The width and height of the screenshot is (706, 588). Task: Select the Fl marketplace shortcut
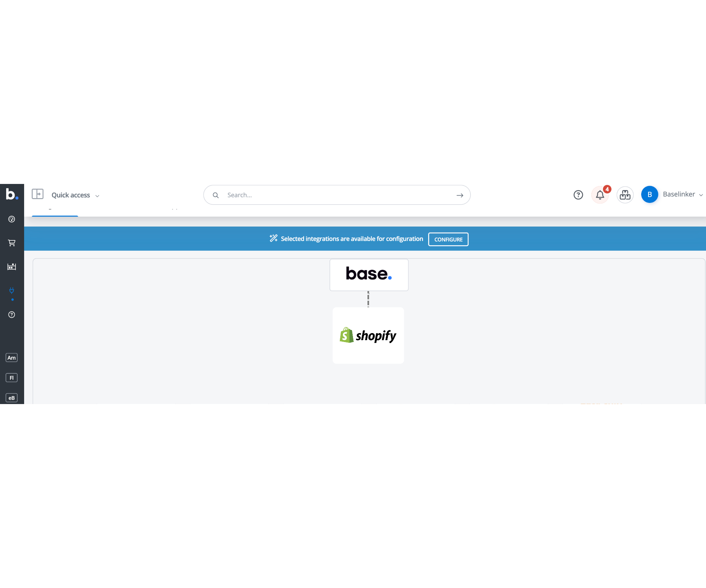[x=12, y=378]
